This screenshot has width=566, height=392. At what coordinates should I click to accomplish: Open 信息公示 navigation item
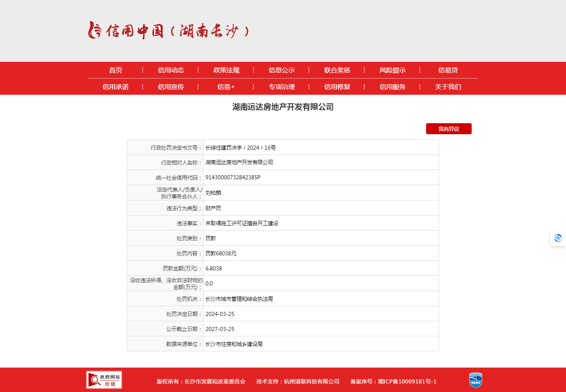tap(281, 70)
